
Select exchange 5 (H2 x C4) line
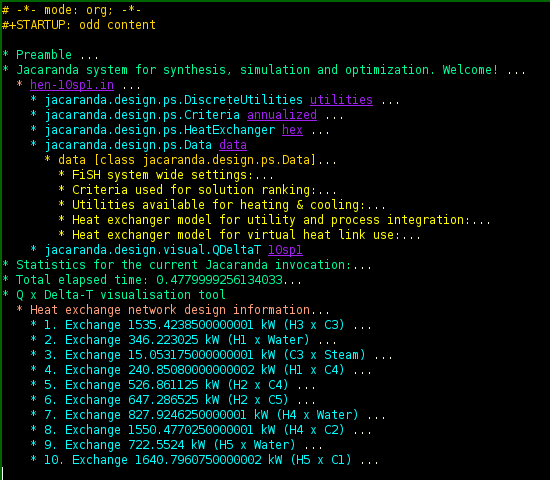coord(173,385)
